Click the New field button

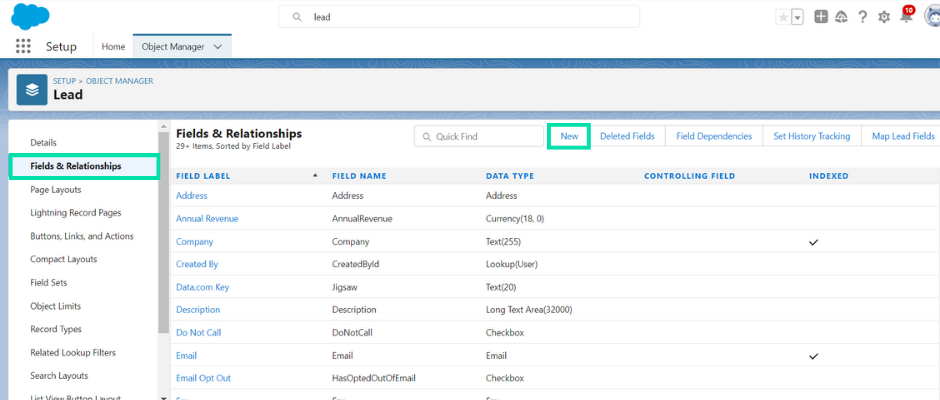point(569,136)
